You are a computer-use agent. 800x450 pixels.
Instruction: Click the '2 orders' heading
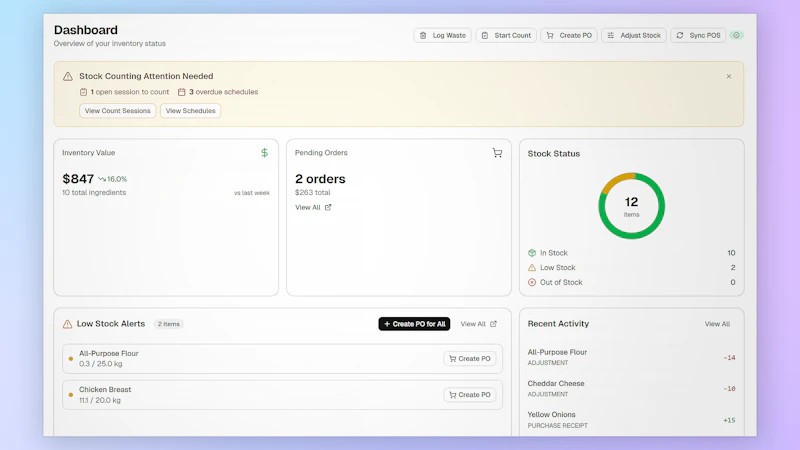[320, 179]
